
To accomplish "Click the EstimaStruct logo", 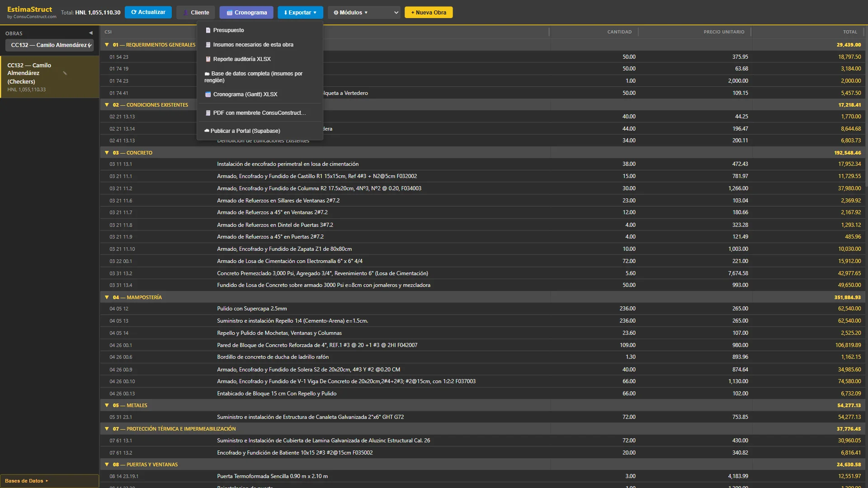I will pos(30,9).
